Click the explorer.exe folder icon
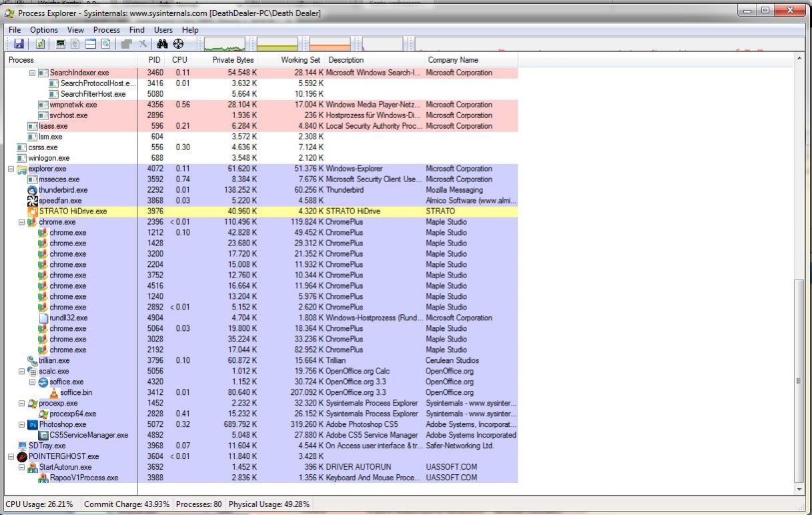Screen dimensions: 812x515 22,169
